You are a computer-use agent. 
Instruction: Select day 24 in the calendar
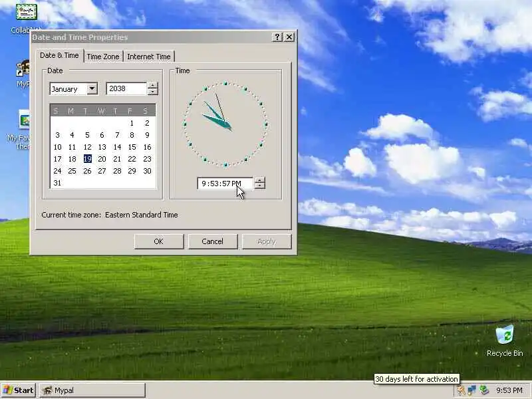[57, 171]
